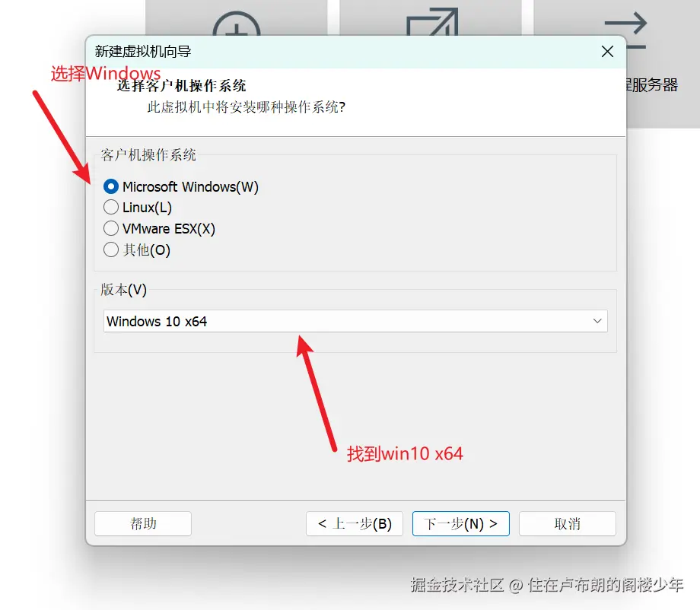Image resolution: width=700 pixels, height=610 pixels.
Task: Select the VMware ESX(X) radio option
Action: pyautogui.click(x=111, y=228)
